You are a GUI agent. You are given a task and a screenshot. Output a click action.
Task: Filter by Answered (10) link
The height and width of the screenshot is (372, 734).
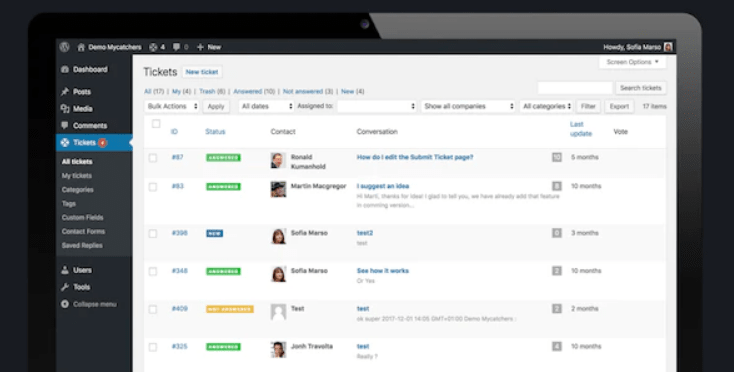tap(254, 91)
